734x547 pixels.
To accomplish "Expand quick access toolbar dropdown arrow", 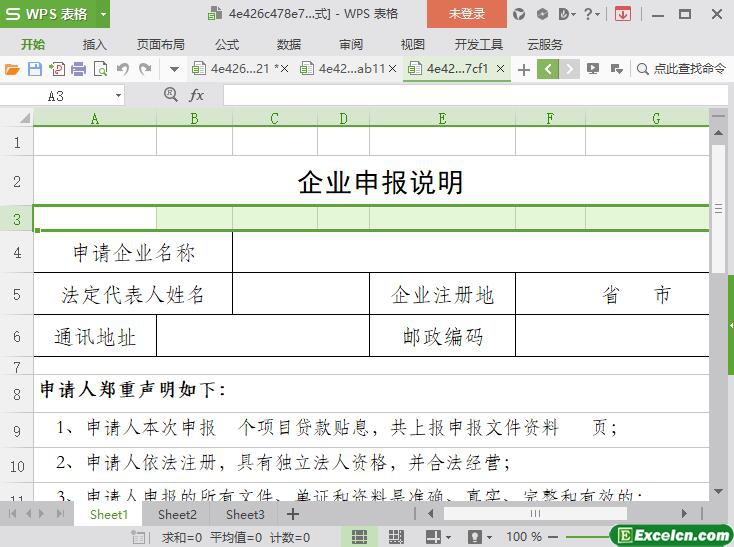I will tap(174, 70).
